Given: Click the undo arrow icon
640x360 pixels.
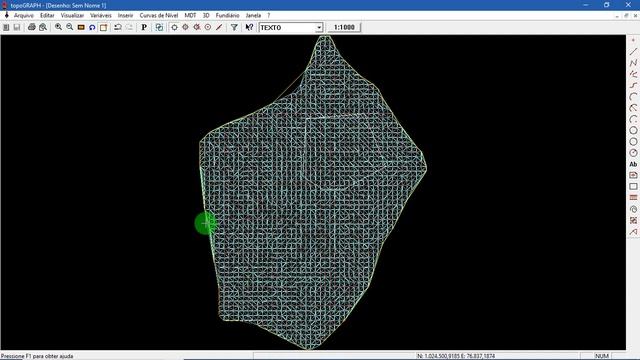Looking at the screenshot, I should (x=118, y=27).
